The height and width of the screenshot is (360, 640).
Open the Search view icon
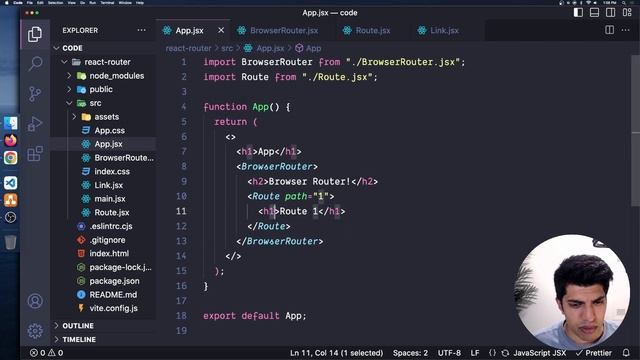click(35, 63)
